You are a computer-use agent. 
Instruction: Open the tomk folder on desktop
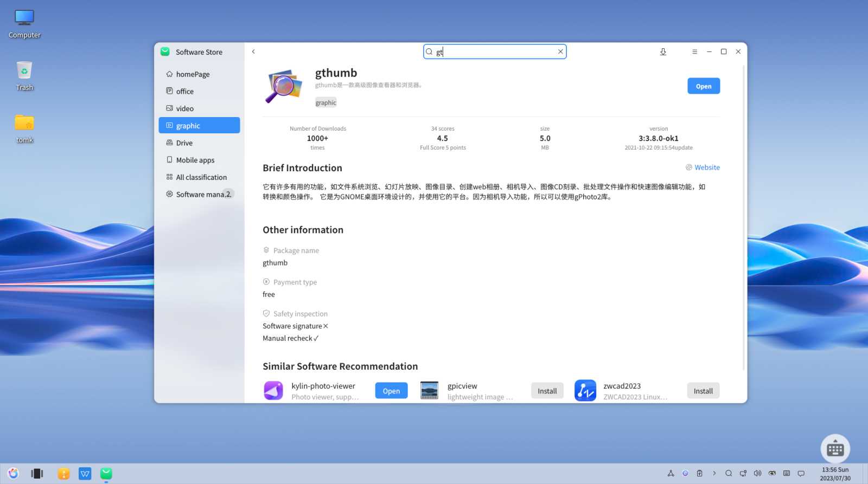[x=24, y=129]
